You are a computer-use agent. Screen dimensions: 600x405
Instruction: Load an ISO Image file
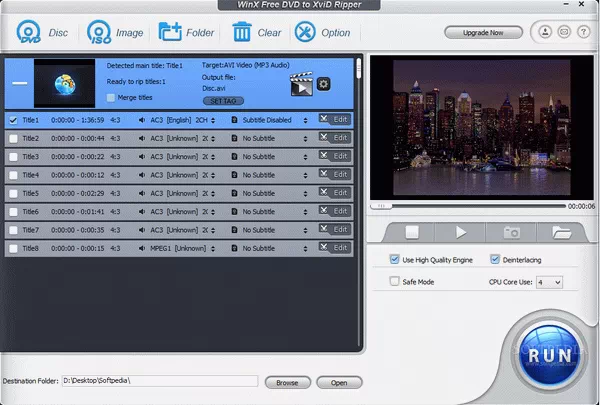click(x=100, y=32)
